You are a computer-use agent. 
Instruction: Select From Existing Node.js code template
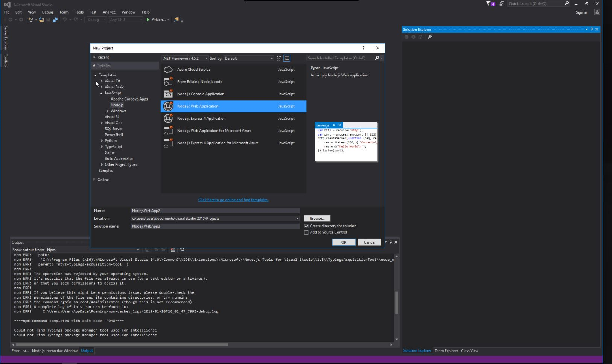coord(233,82)
